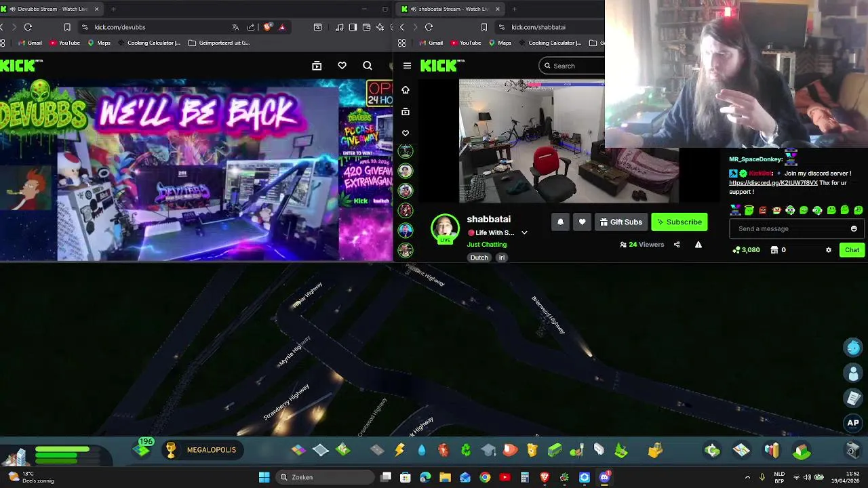Viewport: 868px width, 488px height.
Task: Open Calculator from the taskbar
Action: pos(525,477)
